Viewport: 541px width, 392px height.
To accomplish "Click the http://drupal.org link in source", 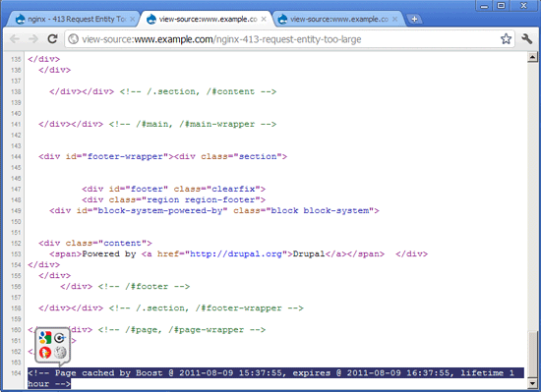I will click(x=236, y=253).
